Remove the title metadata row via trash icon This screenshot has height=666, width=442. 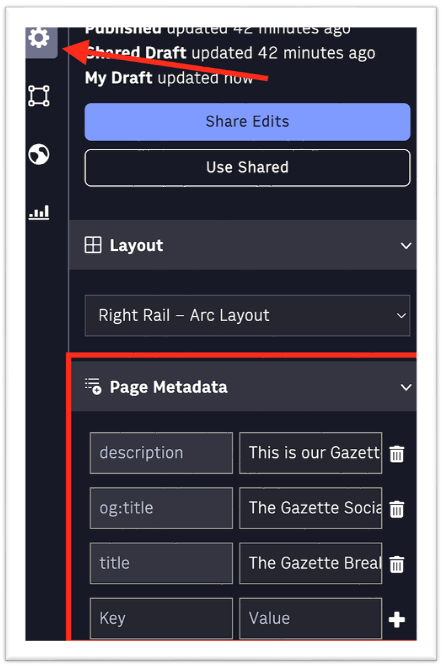pyautogui.click(x=397, y=564)
